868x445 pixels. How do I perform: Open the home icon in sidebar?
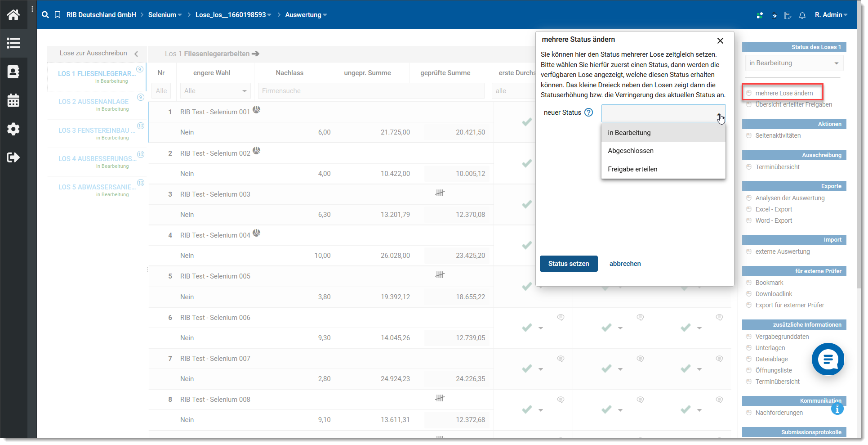(13, 15)
